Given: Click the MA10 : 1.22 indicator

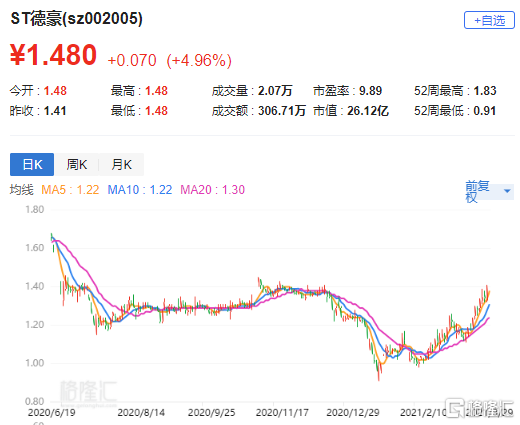Looking at the screenshot, I should pos(140,190).
